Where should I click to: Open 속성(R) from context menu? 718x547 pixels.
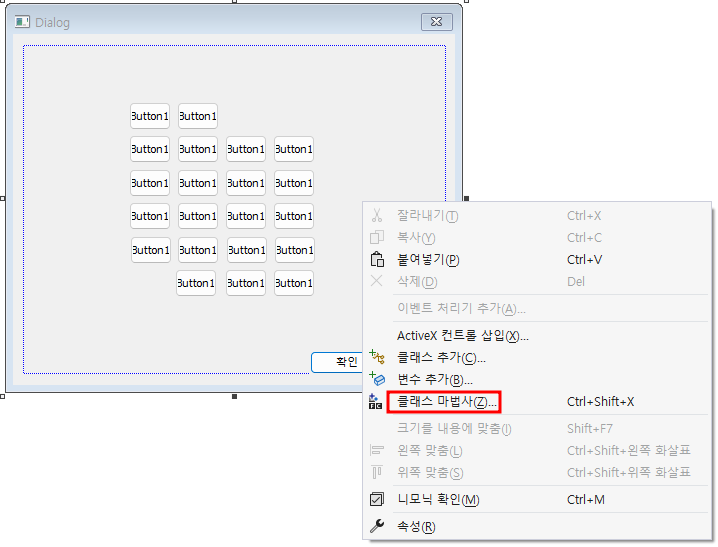416,526
